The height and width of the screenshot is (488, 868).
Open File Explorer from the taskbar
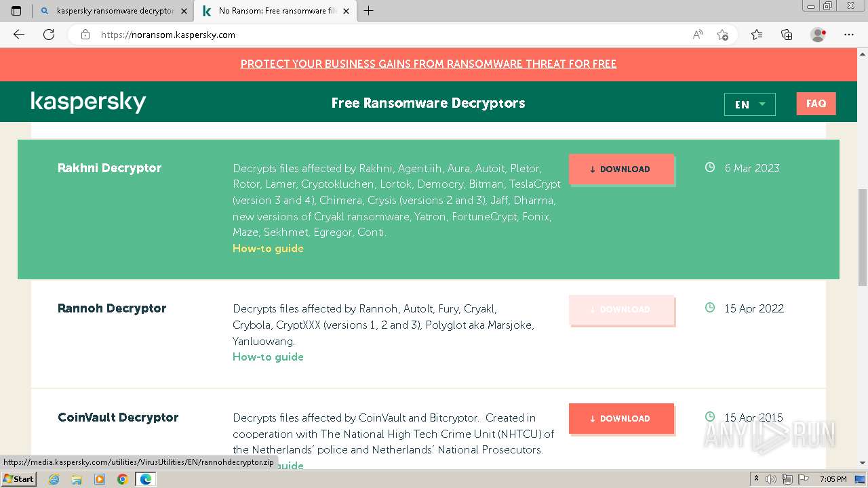coord(77,479)
